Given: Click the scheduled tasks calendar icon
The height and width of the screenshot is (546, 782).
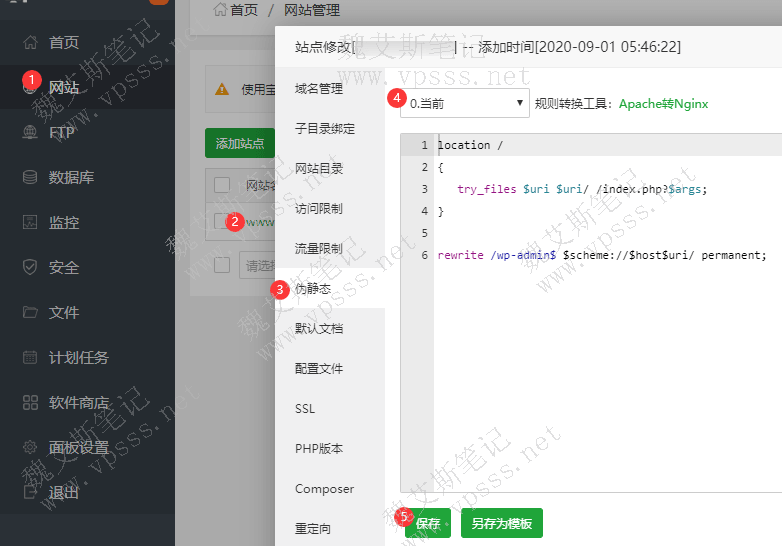Looking at the screenshot, I should point(30,357).
